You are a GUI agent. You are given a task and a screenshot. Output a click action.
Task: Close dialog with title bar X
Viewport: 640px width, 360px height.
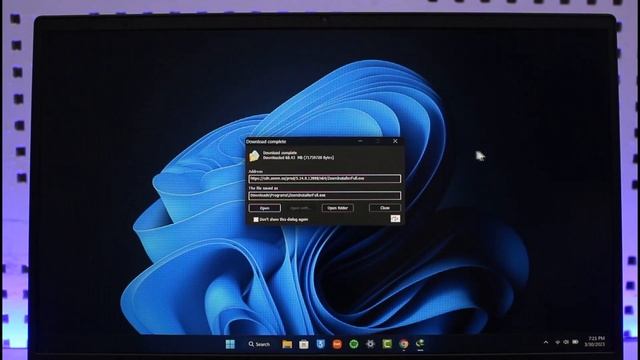pyautogui.click(x=395, y=141)
